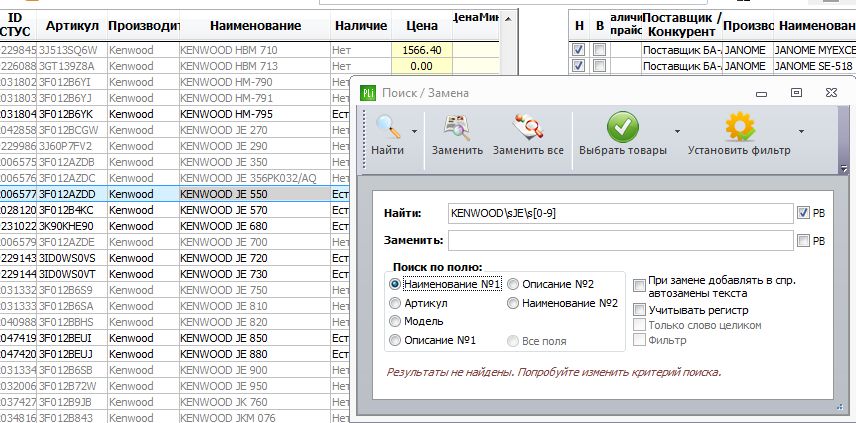856x423 pixels.
Task: Toggle the РВ checkbox next to Найти field
Action: point(803,213)
